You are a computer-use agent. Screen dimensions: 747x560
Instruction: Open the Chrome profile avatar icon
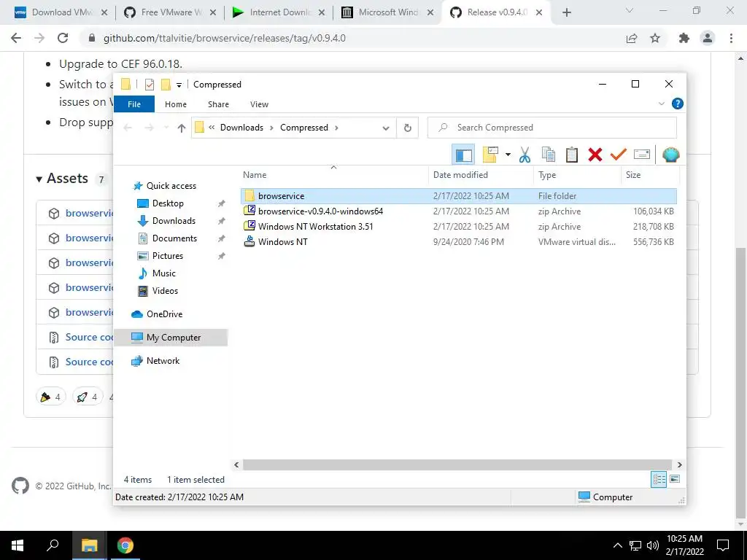point(708,38)
